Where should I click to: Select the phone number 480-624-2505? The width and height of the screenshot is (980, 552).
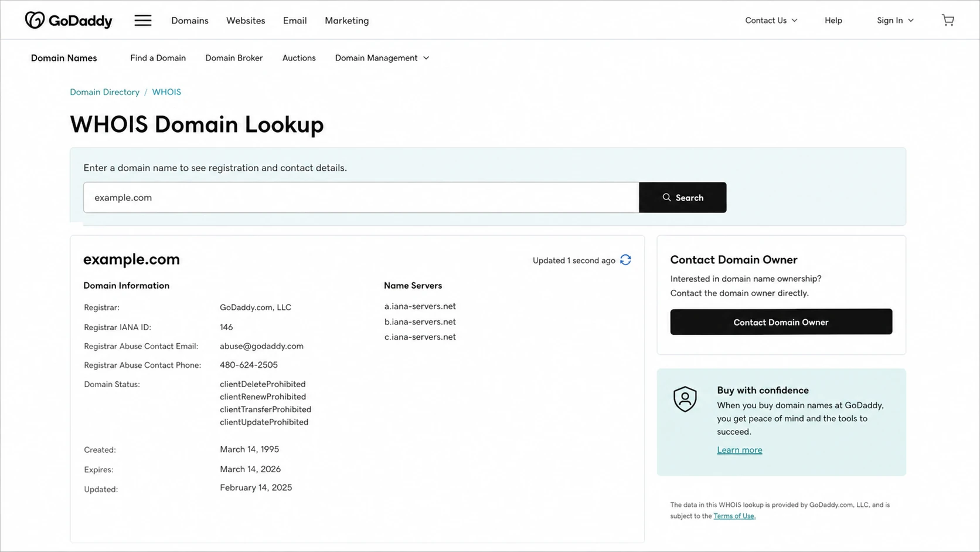[249, 365]
